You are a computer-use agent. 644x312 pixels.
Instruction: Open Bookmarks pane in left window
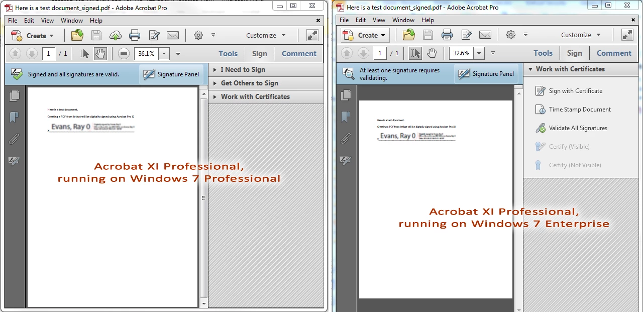point(14,117)
